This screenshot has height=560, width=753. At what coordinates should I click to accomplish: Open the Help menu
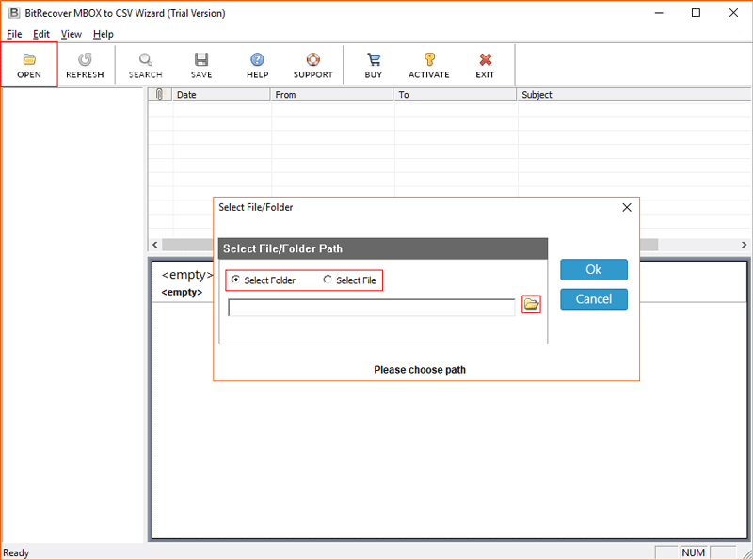104,34
